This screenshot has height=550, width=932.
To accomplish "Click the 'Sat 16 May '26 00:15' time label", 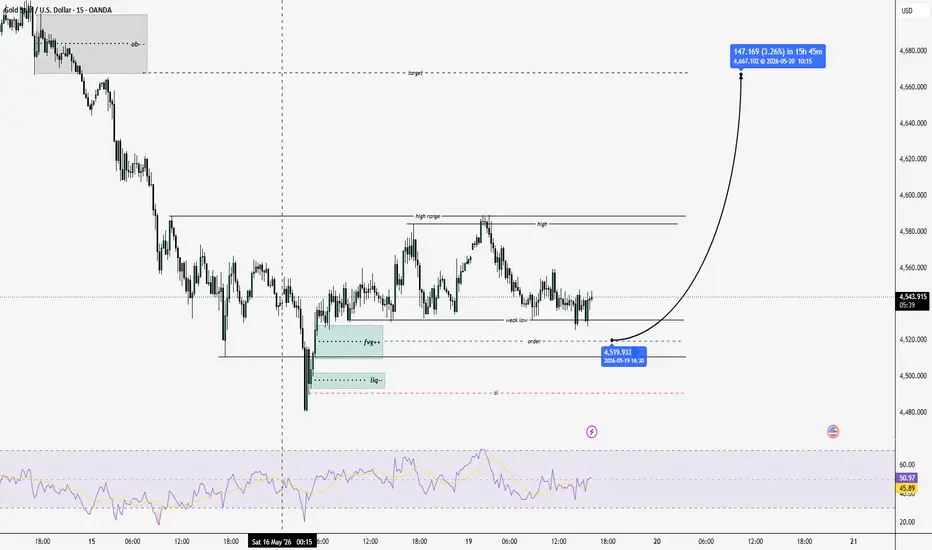I will 282,542.
